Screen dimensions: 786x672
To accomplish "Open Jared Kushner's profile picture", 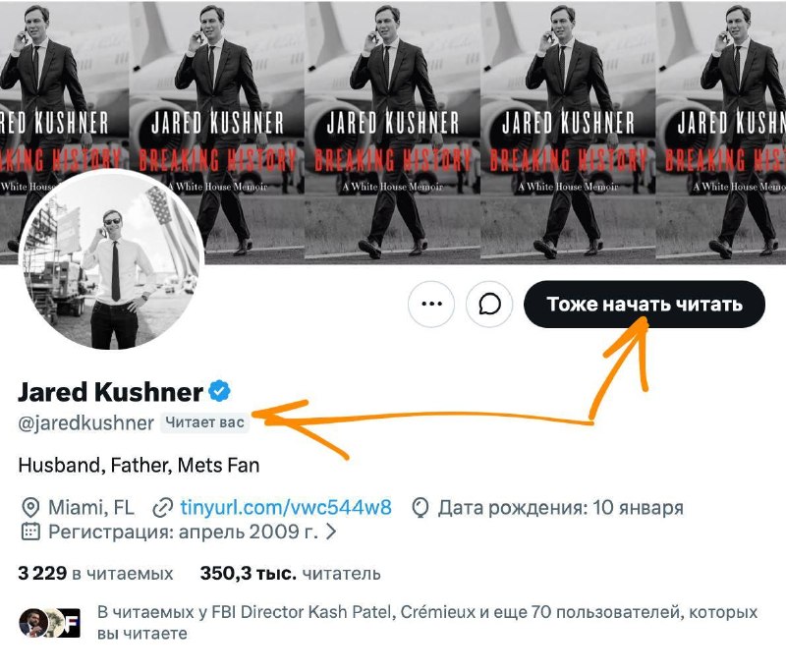I will (111, 259).
